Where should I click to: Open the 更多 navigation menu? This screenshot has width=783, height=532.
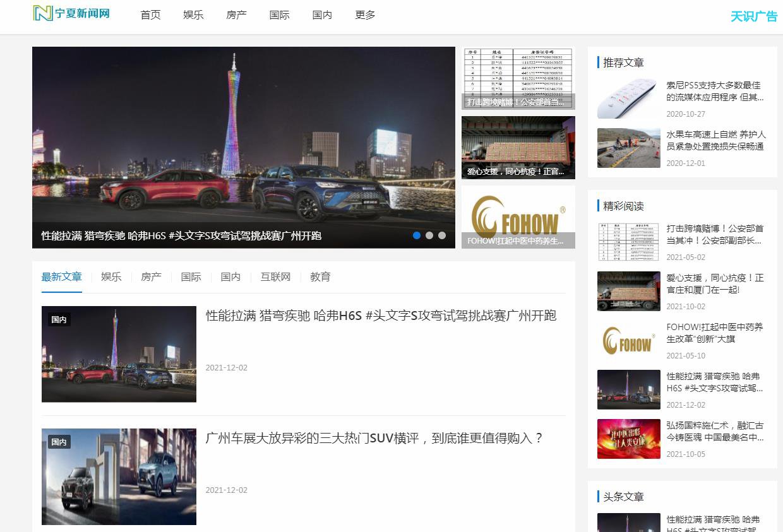pyautogui.click(x=365, y=15)
